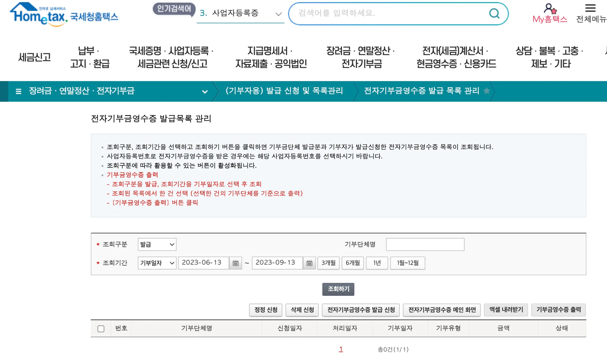The width and height of the screenshot is (607, 364).
Task: Expand popular search 사업자등록증 dropdown
Action: coord(278,14)
